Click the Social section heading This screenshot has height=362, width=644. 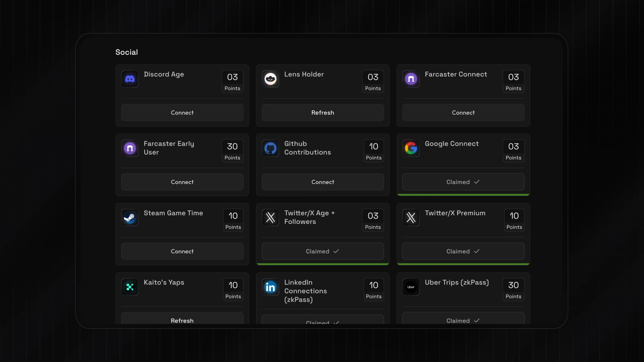[x=127, y=52]
